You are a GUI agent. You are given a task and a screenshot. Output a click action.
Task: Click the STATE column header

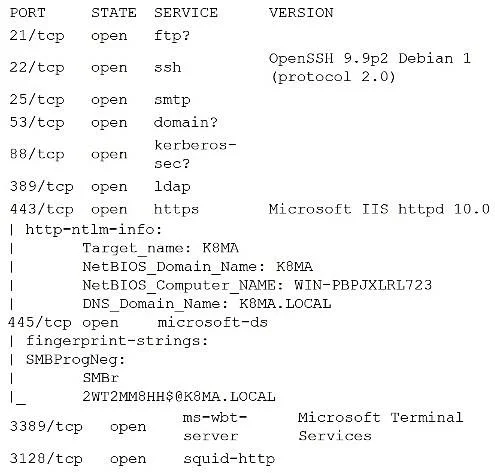coord(114,13)
